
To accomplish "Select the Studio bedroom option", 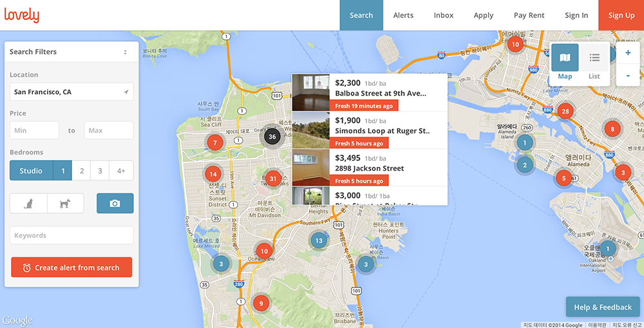I will point(31,171).
